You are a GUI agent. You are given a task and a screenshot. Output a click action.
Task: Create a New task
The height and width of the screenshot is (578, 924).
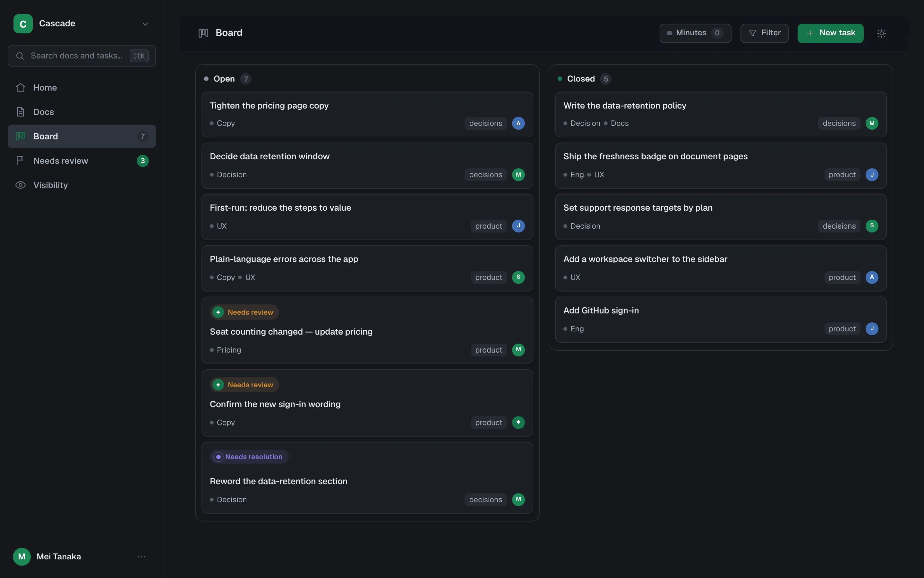click(x=830, y=33)
